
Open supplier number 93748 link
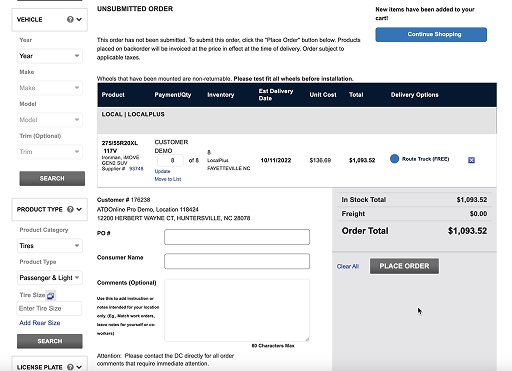tap(136, 169)
